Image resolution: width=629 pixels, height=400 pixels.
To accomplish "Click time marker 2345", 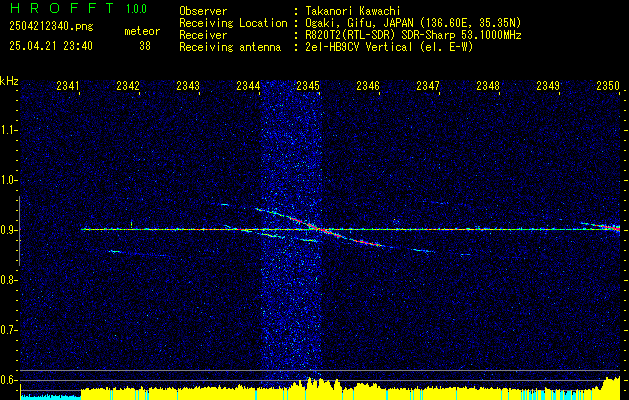I will [308, 85].
